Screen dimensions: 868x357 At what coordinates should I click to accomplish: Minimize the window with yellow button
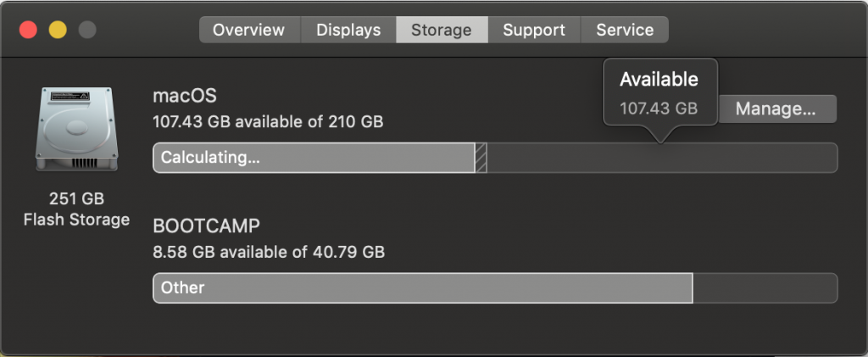(58, 31)
